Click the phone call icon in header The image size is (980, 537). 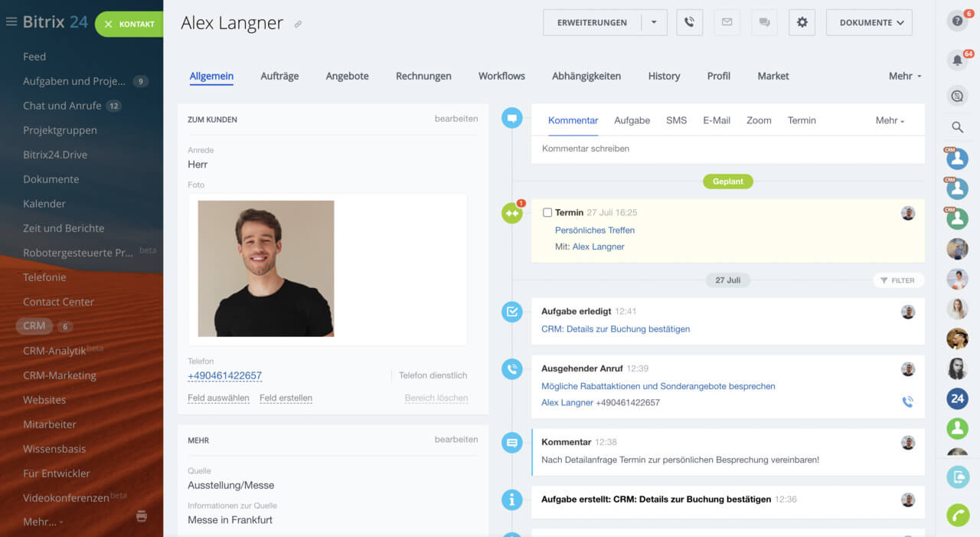click(689, 22)
